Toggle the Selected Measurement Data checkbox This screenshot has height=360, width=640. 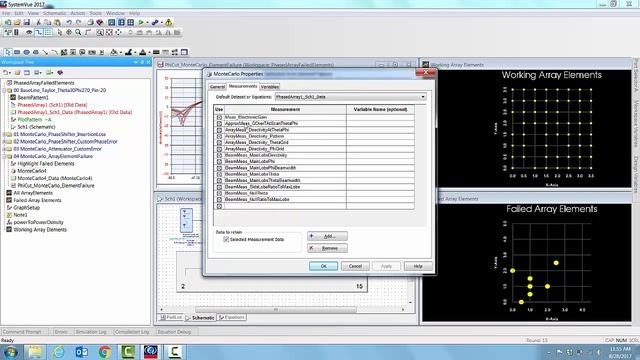226,240
